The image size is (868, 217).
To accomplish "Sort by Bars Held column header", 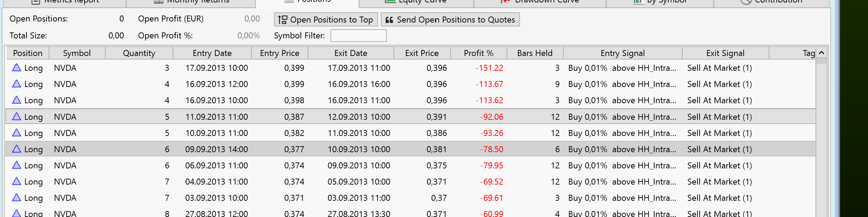I will [535, 53].
